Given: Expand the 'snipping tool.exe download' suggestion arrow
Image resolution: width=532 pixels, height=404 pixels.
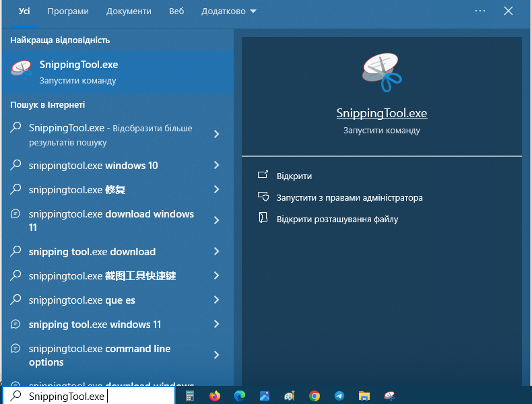Looking at the screenshot, I should (216, 252).
